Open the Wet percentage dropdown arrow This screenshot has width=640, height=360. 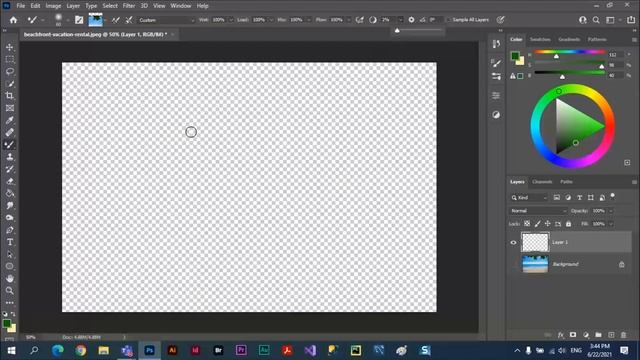pos(231,20)
